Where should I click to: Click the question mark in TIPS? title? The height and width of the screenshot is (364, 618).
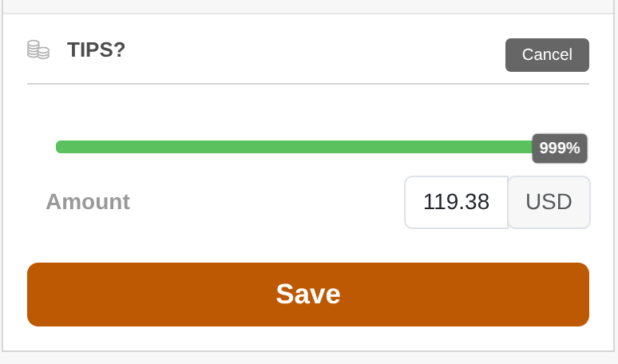(x=119, y=49)
